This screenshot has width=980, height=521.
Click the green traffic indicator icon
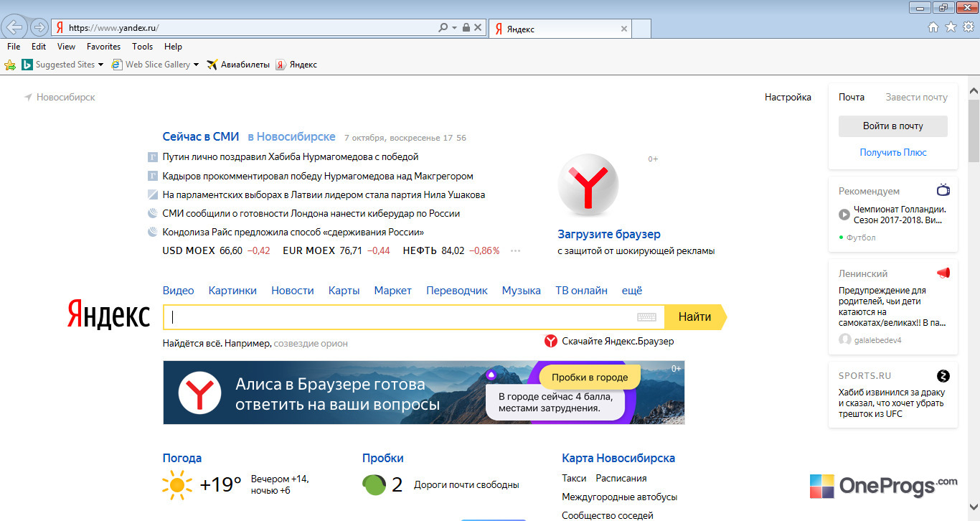tap(374, 485)
